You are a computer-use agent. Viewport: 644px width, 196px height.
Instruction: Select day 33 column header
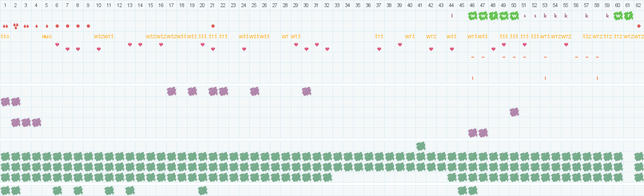click(338, 5)
